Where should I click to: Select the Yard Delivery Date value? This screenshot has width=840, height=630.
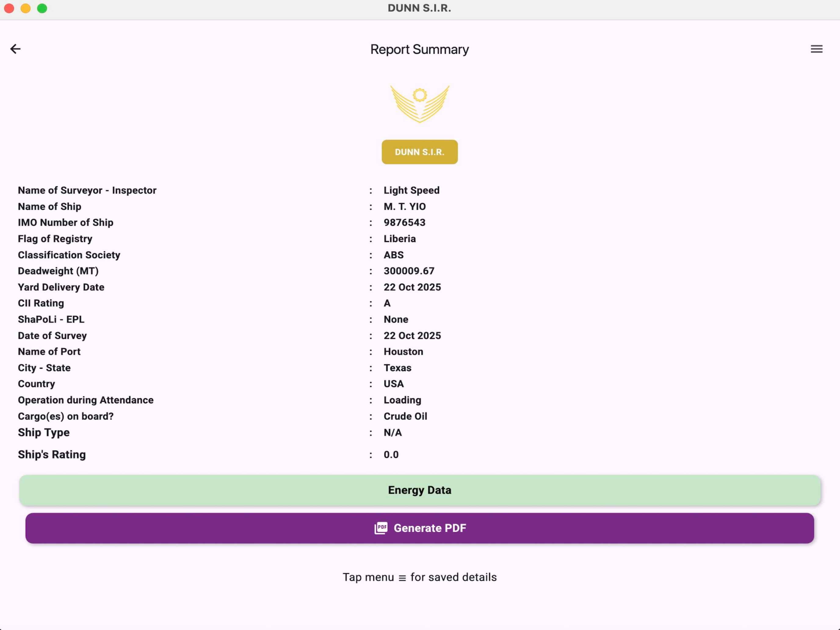[412, 288]
